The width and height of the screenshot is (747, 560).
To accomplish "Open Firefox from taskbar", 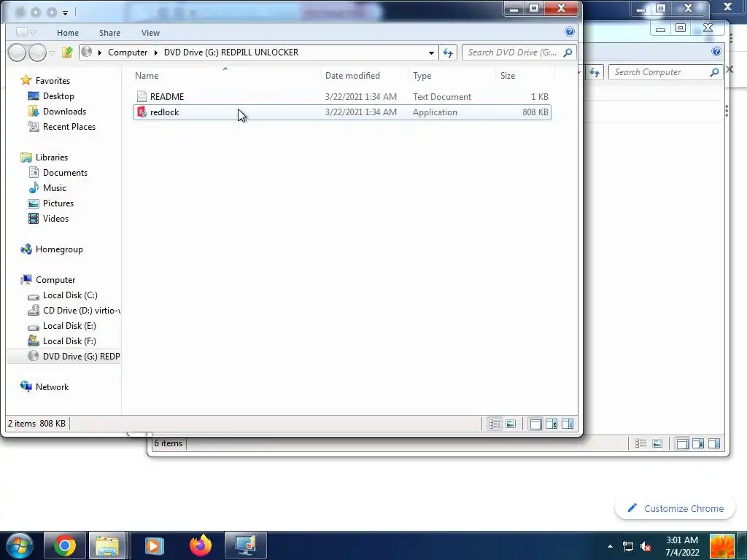I will coord(200,545).
